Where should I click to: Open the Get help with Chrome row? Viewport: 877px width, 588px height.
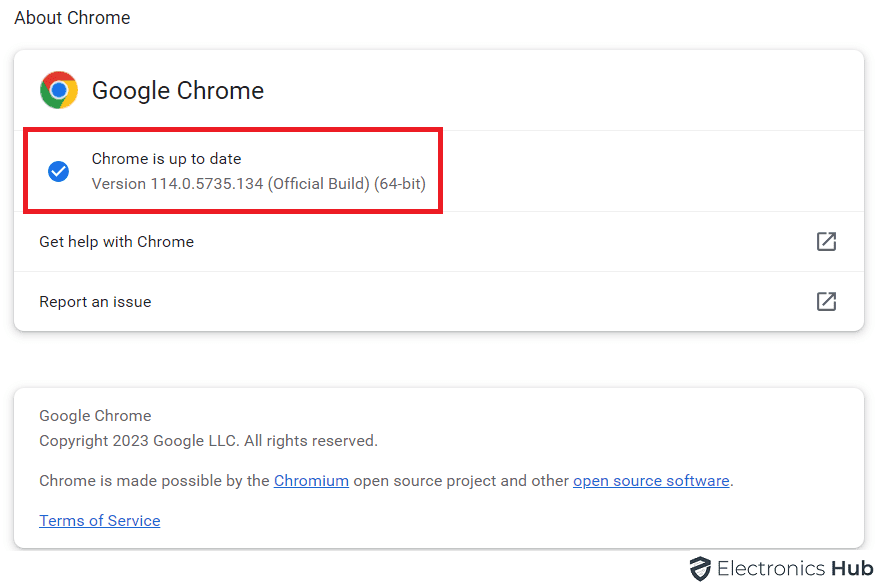tap(117, 241)
